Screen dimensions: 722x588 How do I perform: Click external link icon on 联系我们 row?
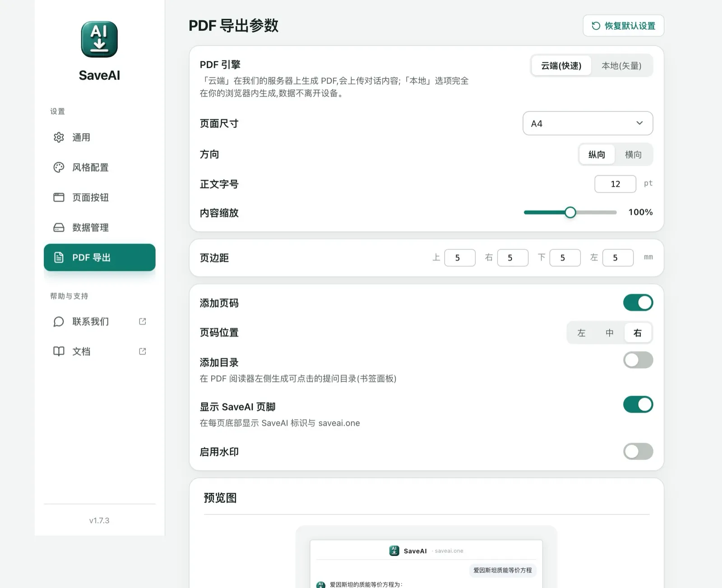coord(143,321)
